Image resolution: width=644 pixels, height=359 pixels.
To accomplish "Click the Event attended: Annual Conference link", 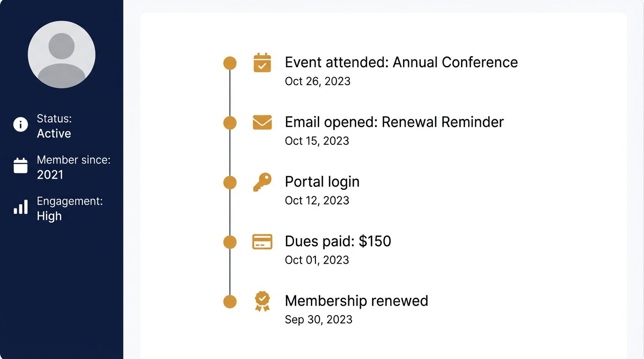I will (401, 62).
